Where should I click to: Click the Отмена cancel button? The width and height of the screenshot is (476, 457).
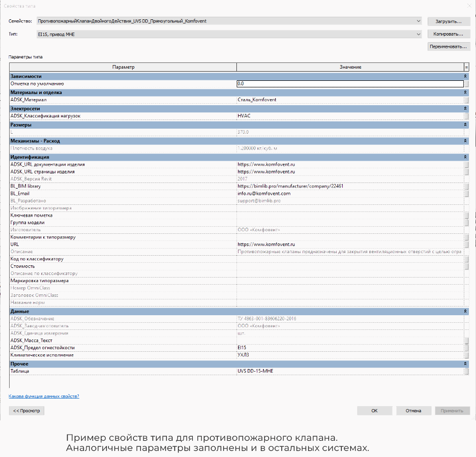pyautogui.click(x=413, y=411)
